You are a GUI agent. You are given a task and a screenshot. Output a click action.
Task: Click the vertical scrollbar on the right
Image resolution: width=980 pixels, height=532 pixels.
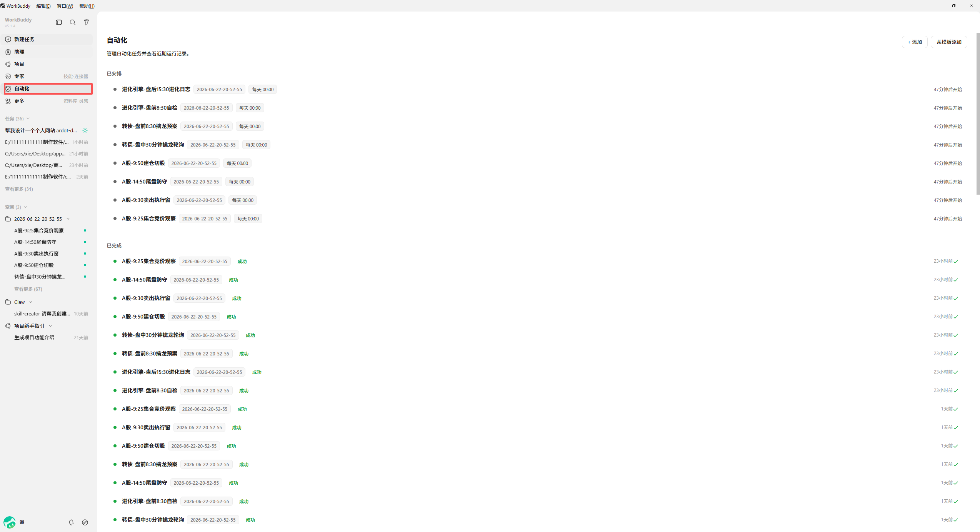(978, 113)
